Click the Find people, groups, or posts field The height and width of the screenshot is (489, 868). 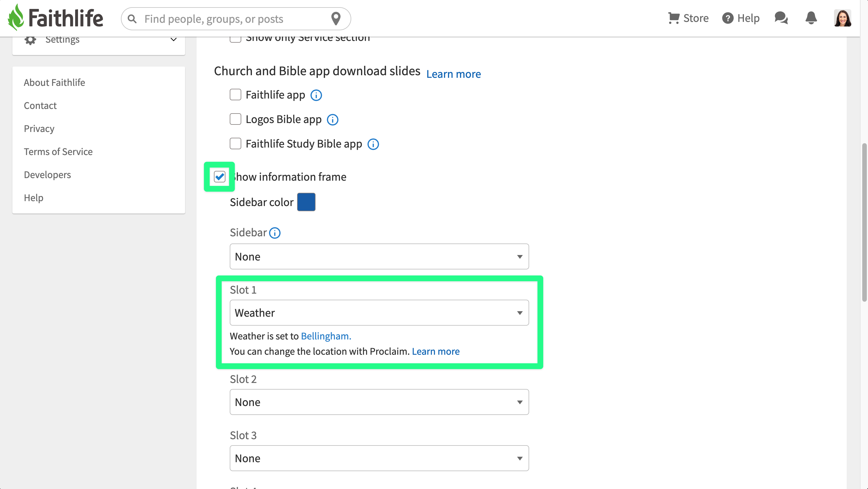point(236,18)
